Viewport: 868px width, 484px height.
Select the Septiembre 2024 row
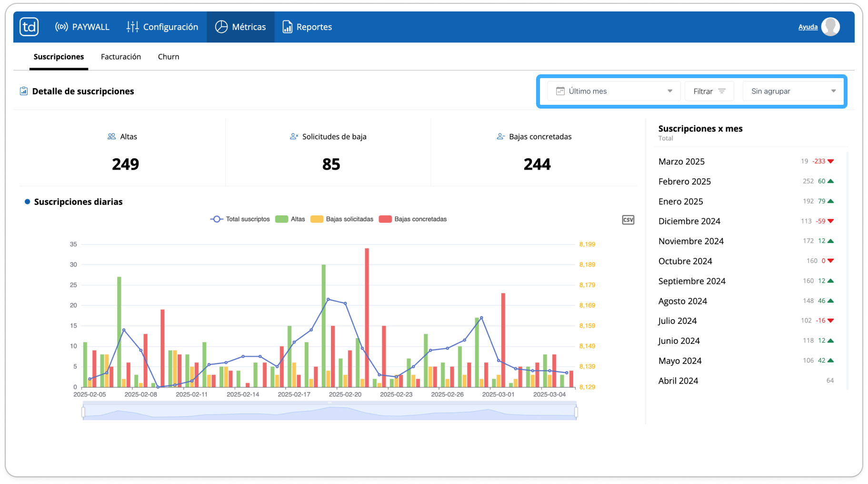point(746,281)
